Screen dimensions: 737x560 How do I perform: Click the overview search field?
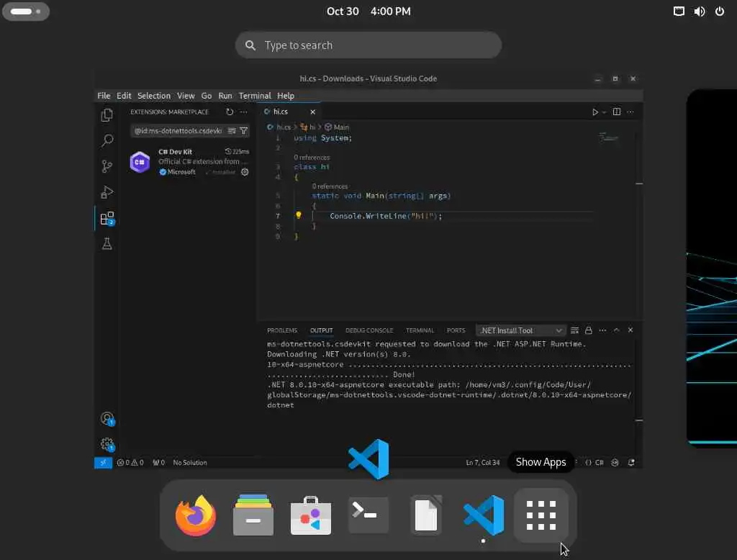368,45
